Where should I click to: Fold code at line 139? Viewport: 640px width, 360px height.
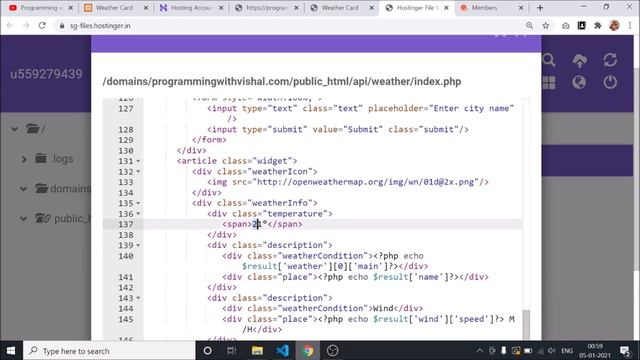coord(138,245)
